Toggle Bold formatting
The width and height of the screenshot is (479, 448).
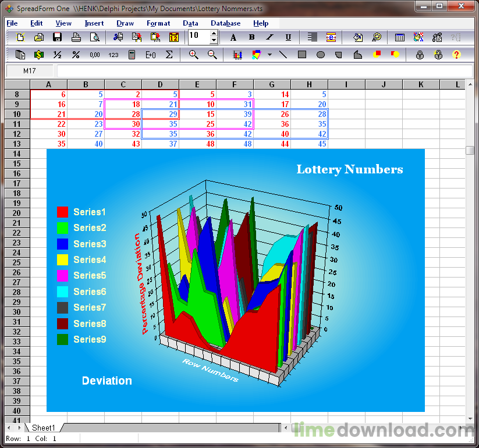[251, 37]
